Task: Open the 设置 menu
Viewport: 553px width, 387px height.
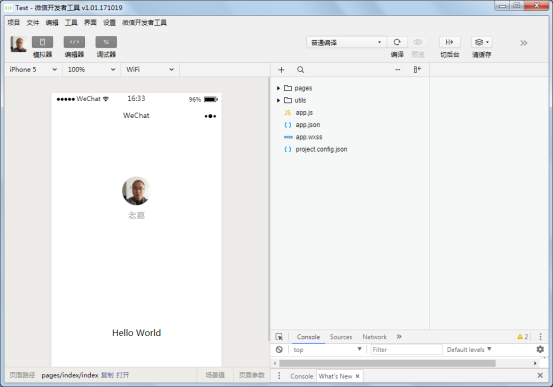Action: [109, 23]
